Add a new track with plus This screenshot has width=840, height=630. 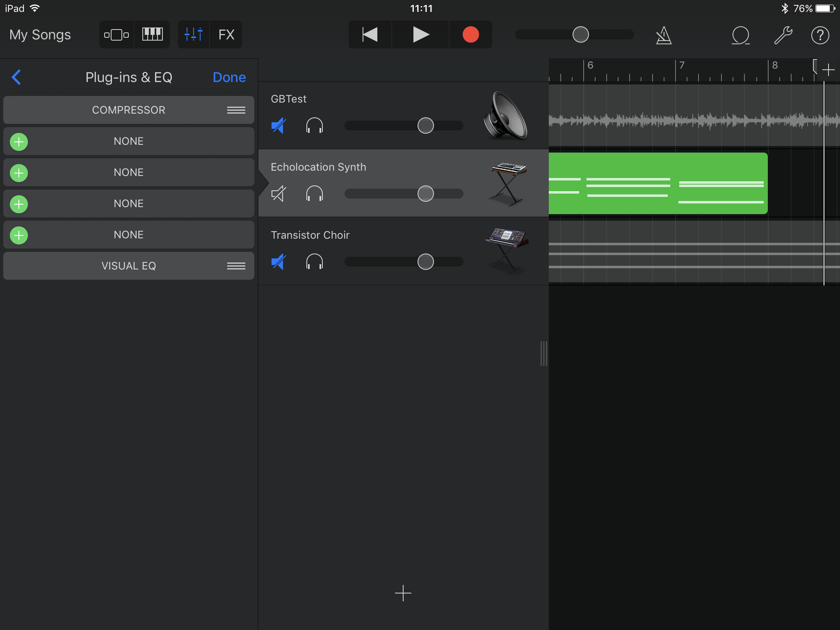(403, 593)
